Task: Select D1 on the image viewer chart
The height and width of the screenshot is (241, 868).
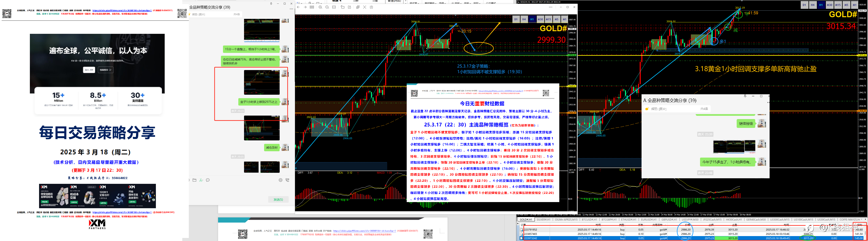Action: (516, 19)
